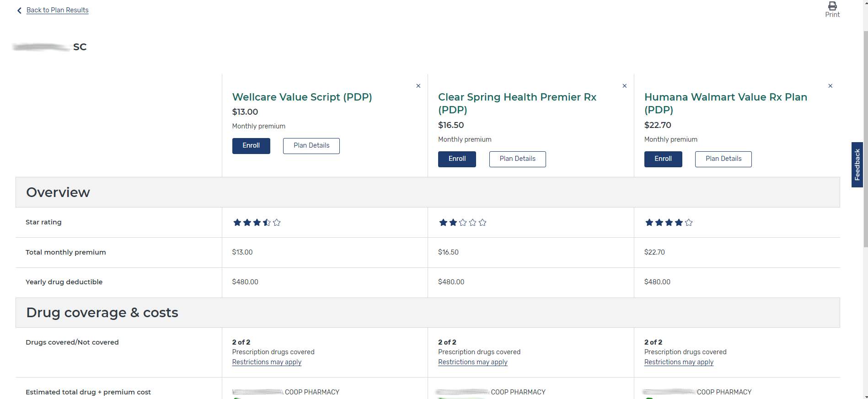Enroll in Humana Walmart Value Rx Plan
The width and height of the screenshot is (868, 399).
click(x=663, y=159)
